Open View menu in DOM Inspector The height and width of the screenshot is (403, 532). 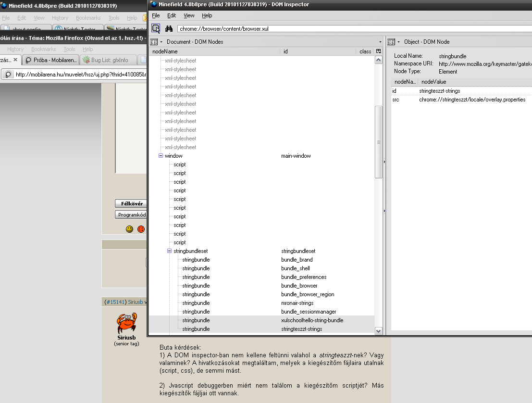pos(189,15)
